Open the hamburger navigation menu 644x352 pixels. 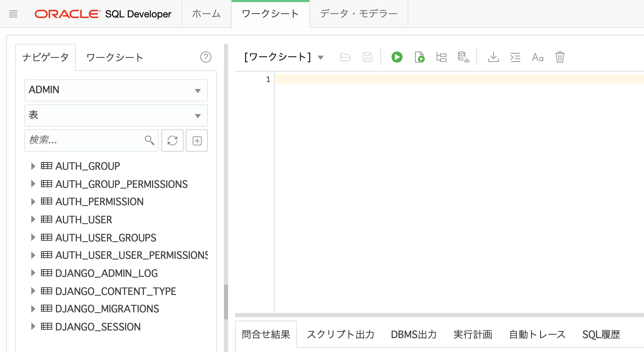13,14
